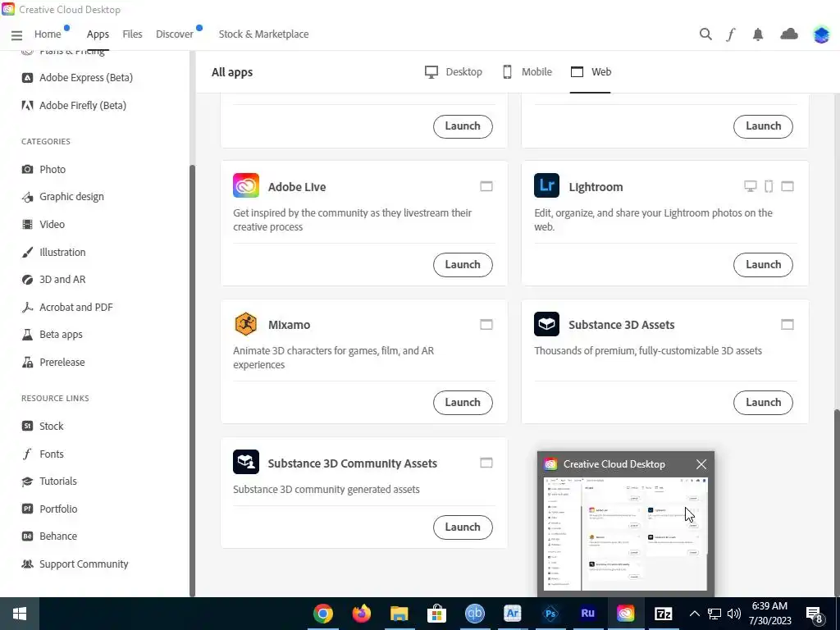840x630 pixels.
Task: Select the Acrobat and PDF category
Action: point(67,307)
